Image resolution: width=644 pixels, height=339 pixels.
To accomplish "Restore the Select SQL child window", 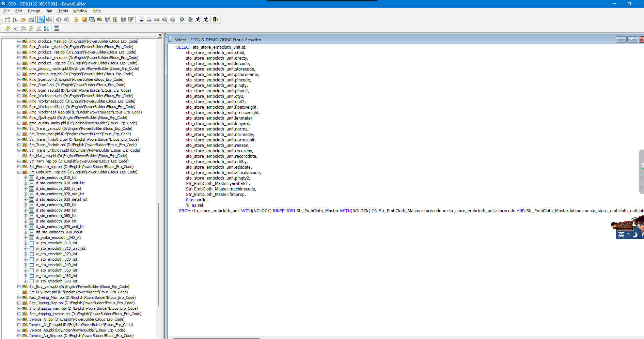I will point(632,40).
